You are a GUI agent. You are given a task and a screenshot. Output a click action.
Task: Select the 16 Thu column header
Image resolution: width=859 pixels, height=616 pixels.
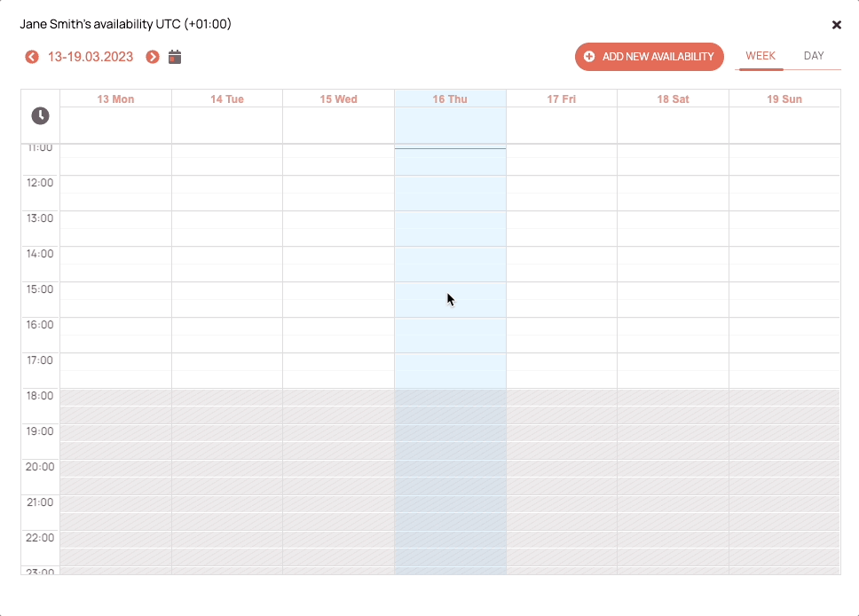point(450,99)
